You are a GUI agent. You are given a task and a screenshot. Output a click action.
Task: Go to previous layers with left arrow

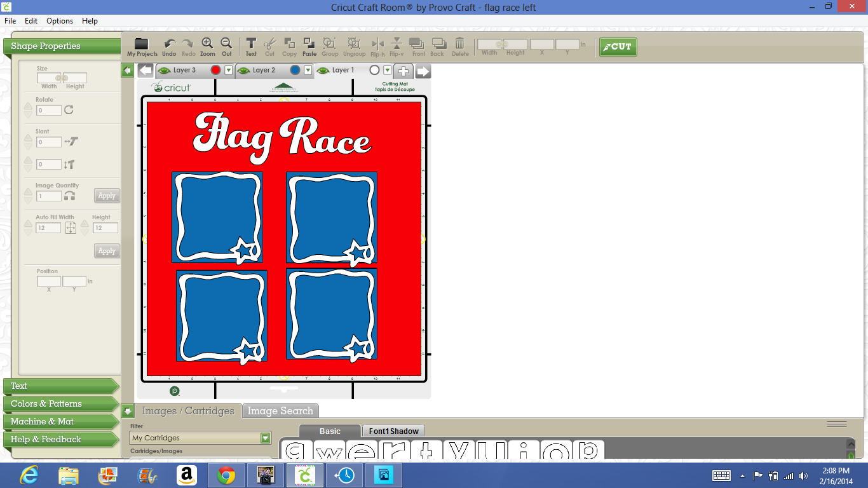[146, 71]
